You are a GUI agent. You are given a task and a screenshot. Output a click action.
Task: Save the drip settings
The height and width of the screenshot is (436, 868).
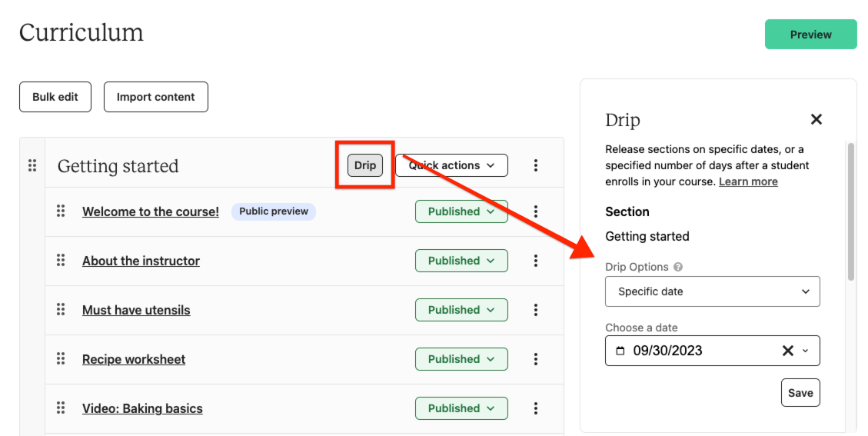click(x=800, y=393)
